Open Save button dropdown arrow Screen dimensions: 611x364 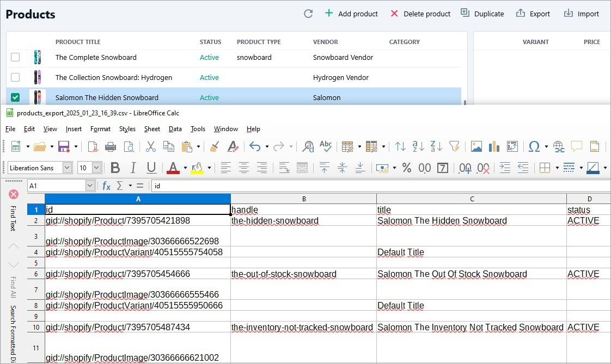(76, 147)
